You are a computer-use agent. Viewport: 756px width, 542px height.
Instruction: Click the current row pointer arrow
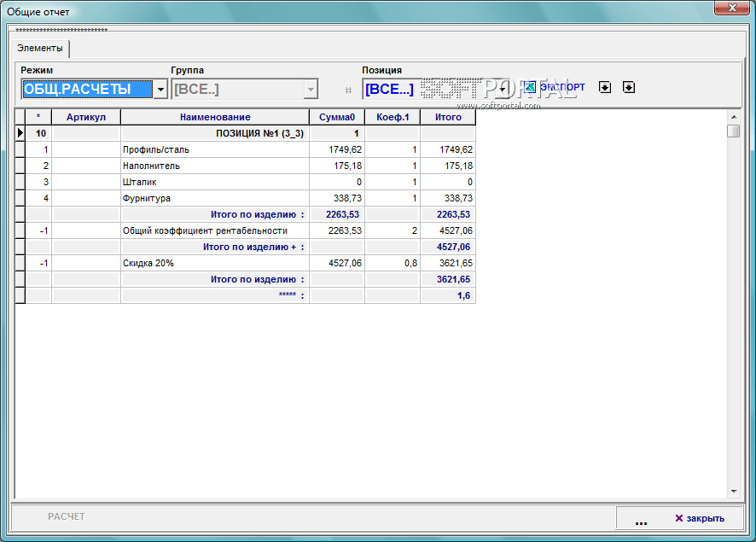[x=20, y=133]
